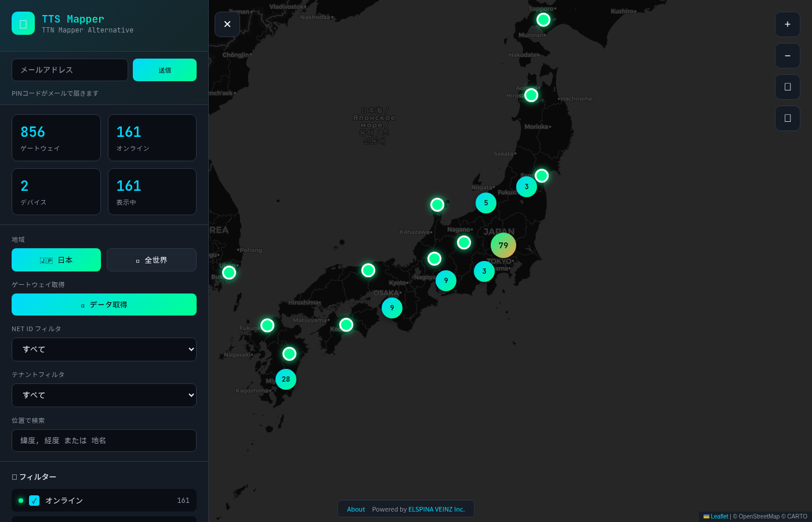Click the map zoom out minus button
Screen dimensions: 812x522
point(787,56)
